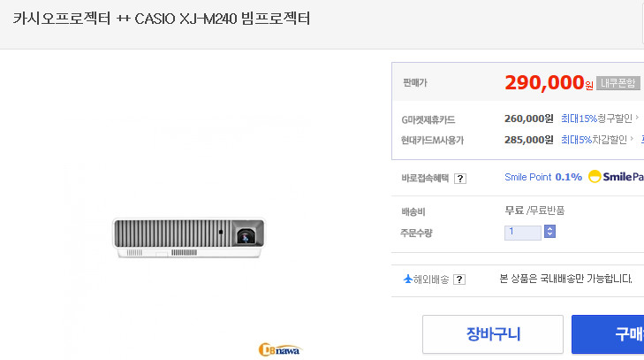Open the 최대5% 차감할인 link
This screenshot has width=644, height=360.
(594, 139)
